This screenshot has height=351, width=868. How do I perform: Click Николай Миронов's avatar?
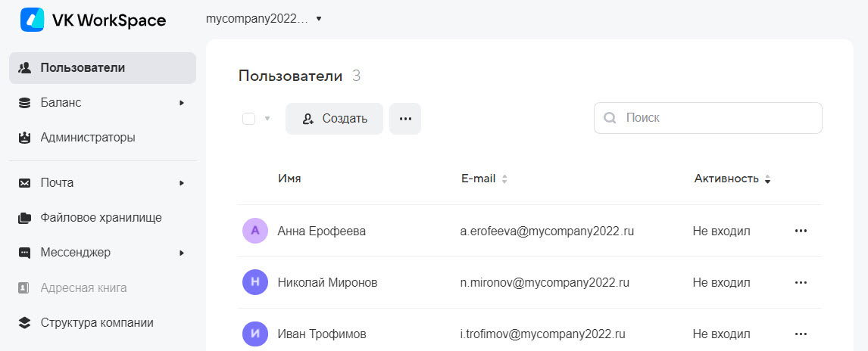pyautogui.click(x=255, y=282)
